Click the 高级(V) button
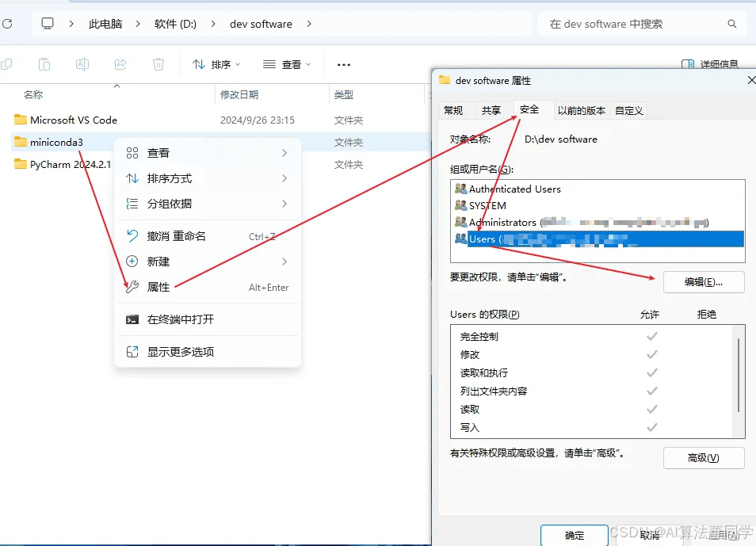Screen dimensions: 756x546 point(704,458)
